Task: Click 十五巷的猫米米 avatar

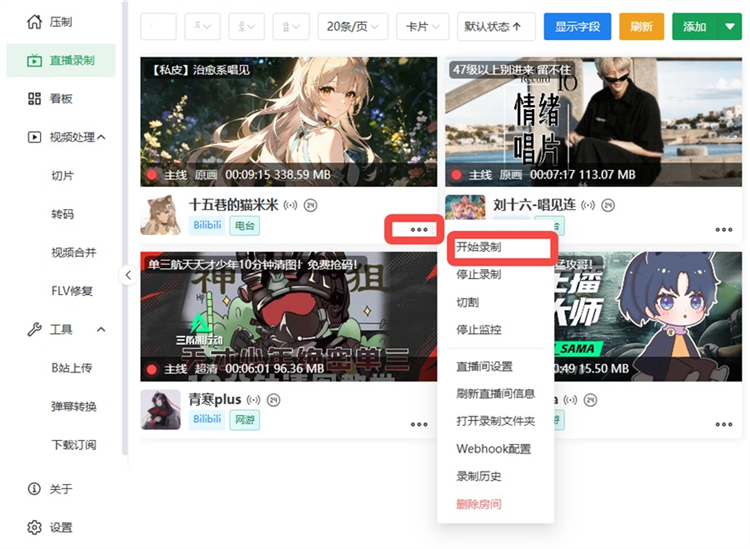Action: point(161,215)
